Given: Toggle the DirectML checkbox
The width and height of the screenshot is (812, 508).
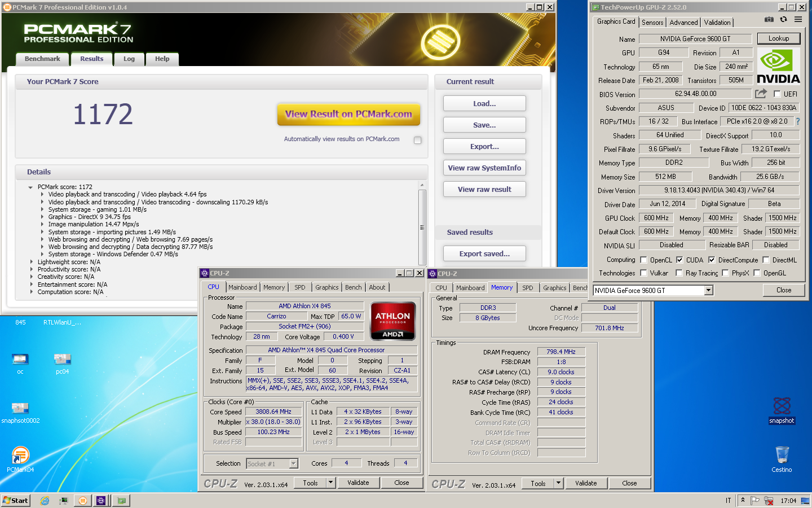Looking at the screenshot, I should pyautogui.click(x=766, y=260).
